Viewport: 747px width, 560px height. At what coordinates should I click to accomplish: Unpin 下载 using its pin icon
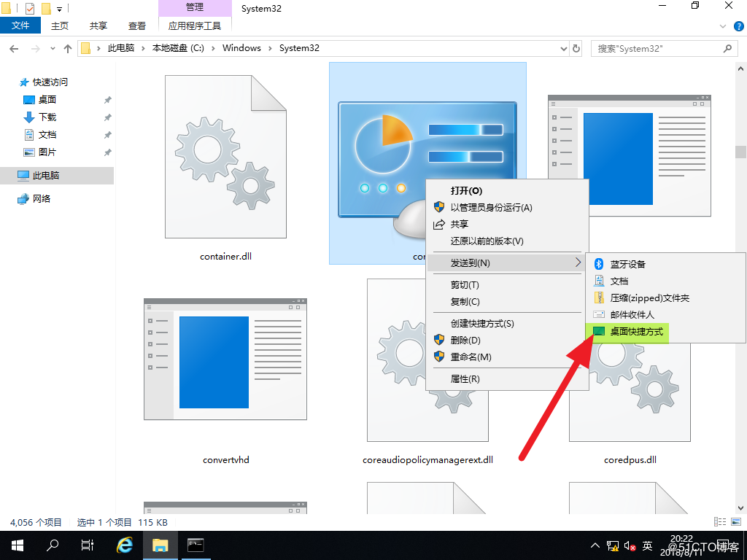108,117
